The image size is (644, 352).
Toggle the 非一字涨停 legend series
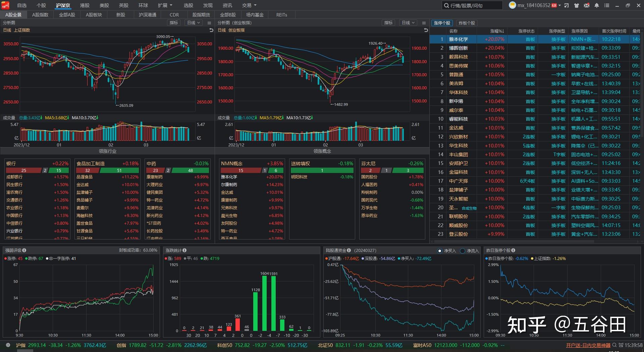[x=61, y=259]
